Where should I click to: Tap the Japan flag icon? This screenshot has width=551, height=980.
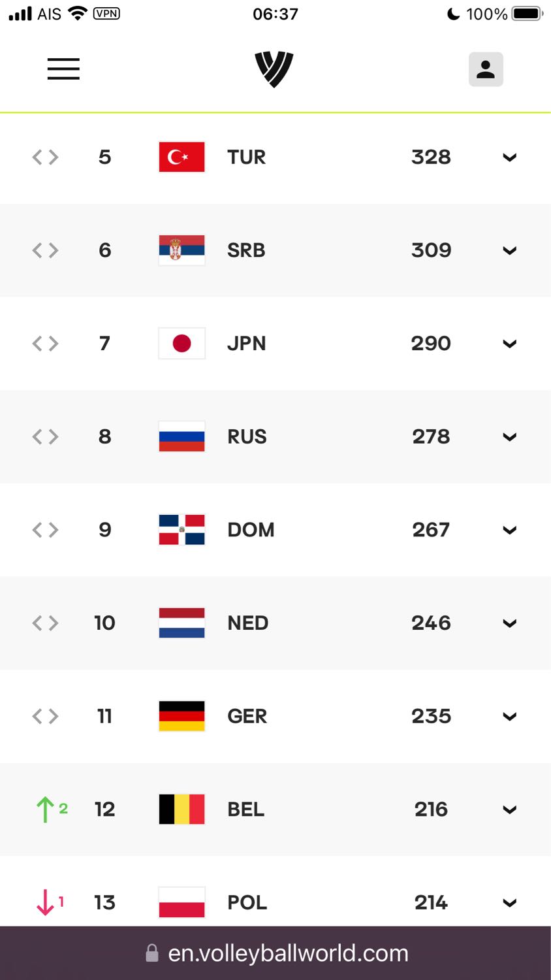[182, 343]
